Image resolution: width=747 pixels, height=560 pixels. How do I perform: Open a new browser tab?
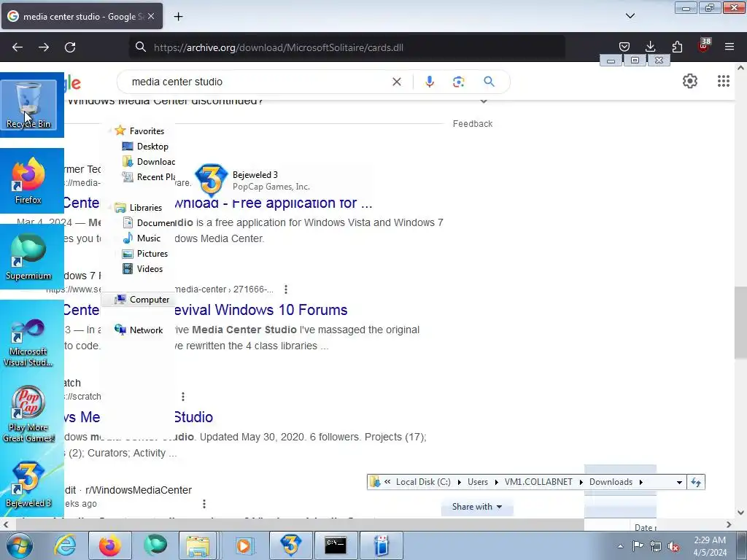178,16
